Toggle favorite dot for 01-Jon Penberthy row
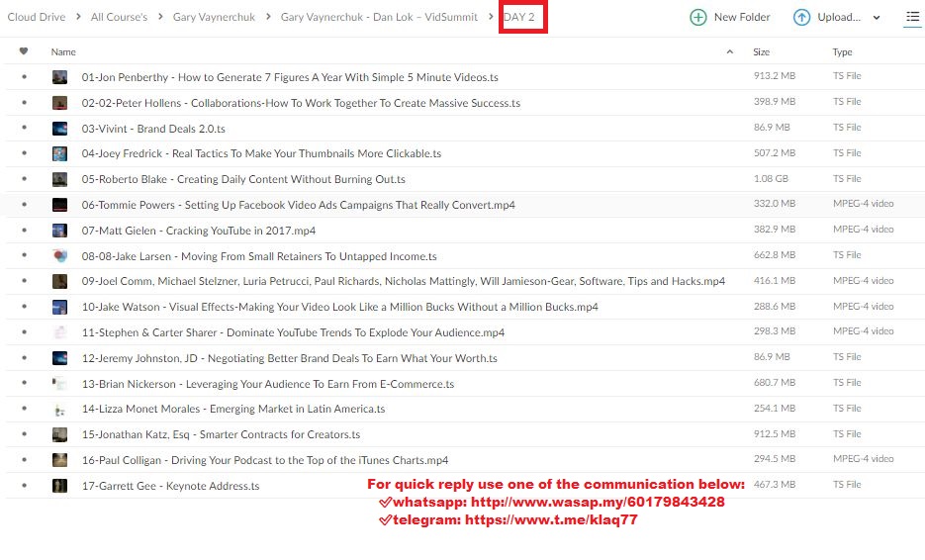 24,77
